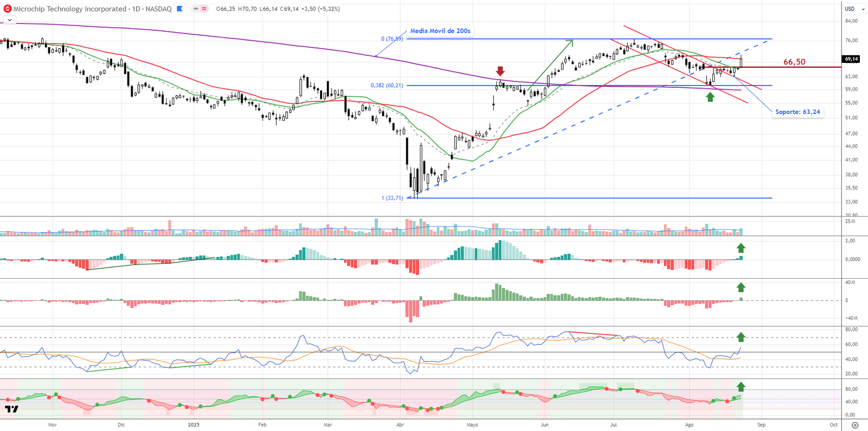The width and height of the screenshot is (868, 431).
Task: Click the OHLC values O66,25 H70,70
Action: coord(236,9)
